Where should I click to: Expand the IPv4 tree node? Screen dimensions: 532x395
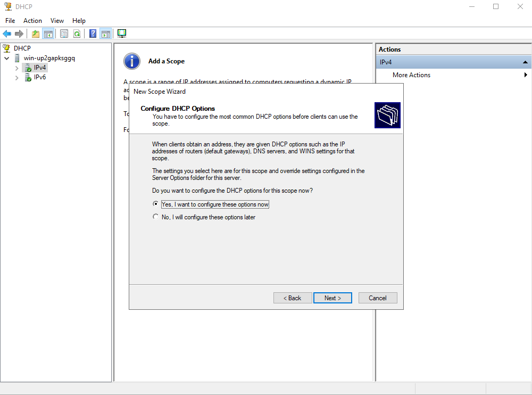click(16, 68)
